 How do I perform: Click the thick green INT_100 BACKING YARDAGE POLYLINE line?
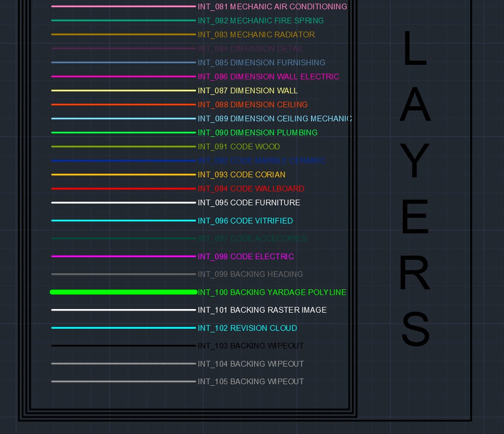[x=122, y=292]
